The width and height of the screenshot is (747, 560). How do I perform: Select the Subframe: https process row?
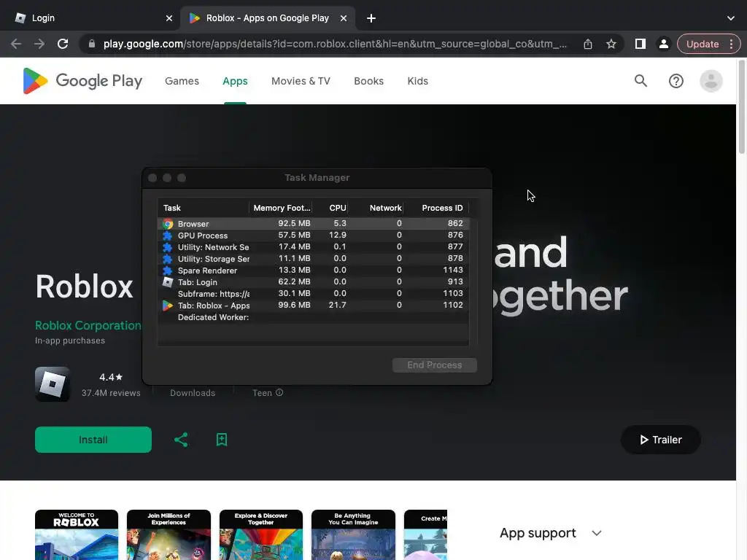click(313, 293)
